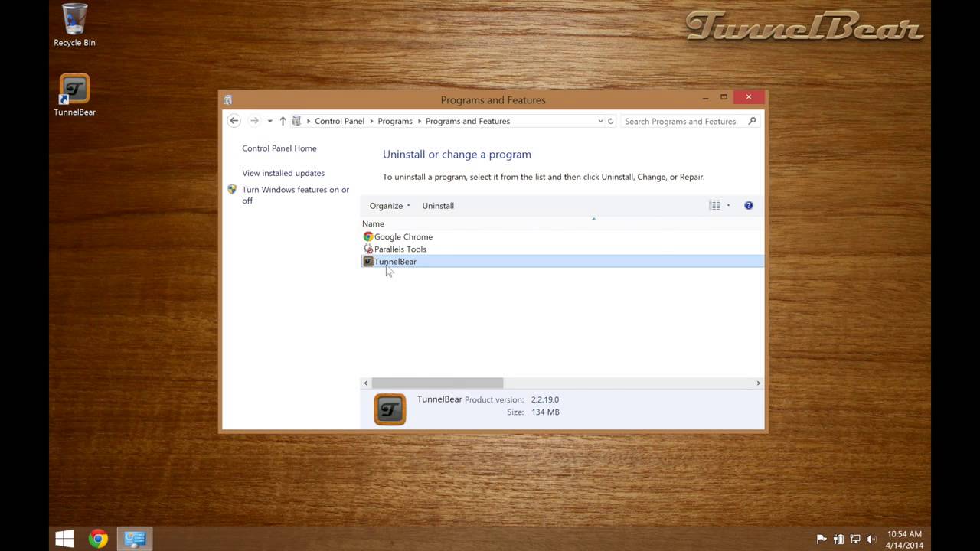The height and width of the screenshot is (551, 980).
Task: Open Action Center flag tray icon
Action: (x=822, y=539)
